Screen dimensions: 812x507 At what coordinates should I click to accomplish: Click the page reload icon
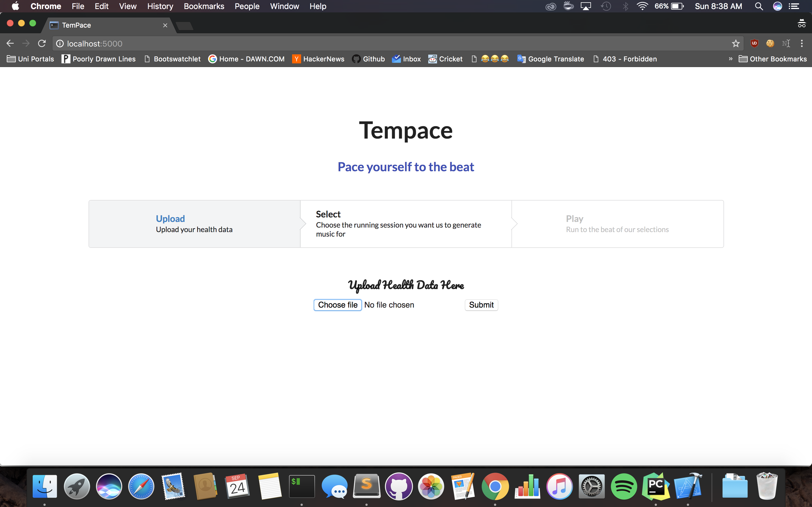tap(42, 44)
